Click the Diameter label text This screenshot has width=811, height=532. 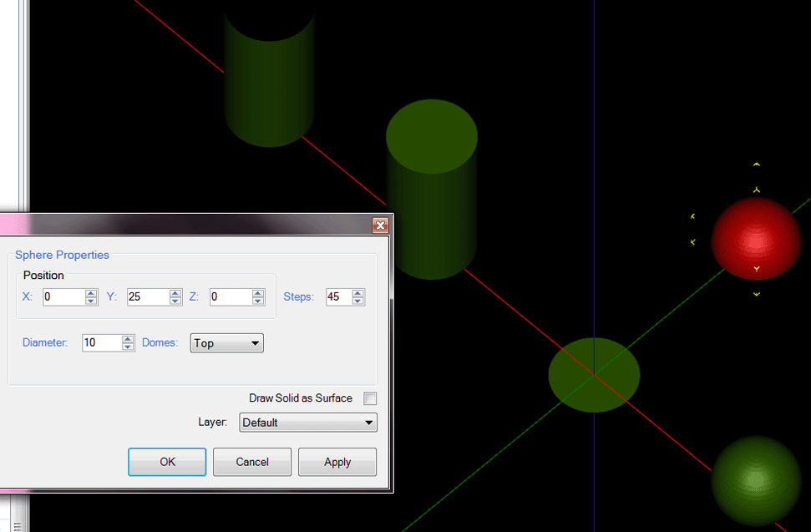(x=45, y=342)
